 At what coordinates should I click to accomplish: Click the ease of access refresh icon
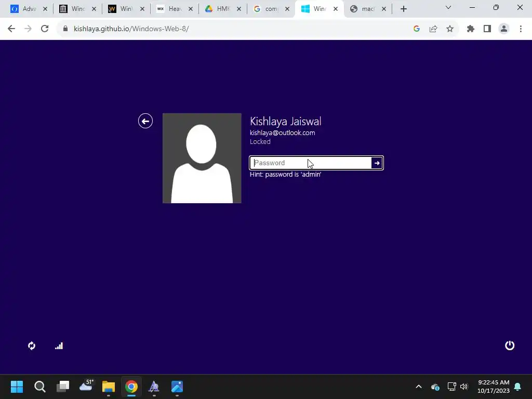point(32,345)
